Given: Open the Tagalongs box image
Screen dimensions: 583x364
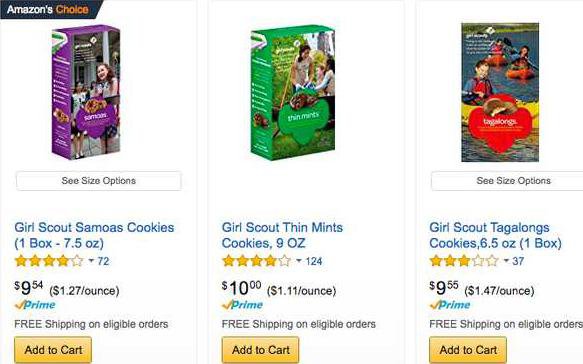Looking at the screenshot, I should [500, 92].
